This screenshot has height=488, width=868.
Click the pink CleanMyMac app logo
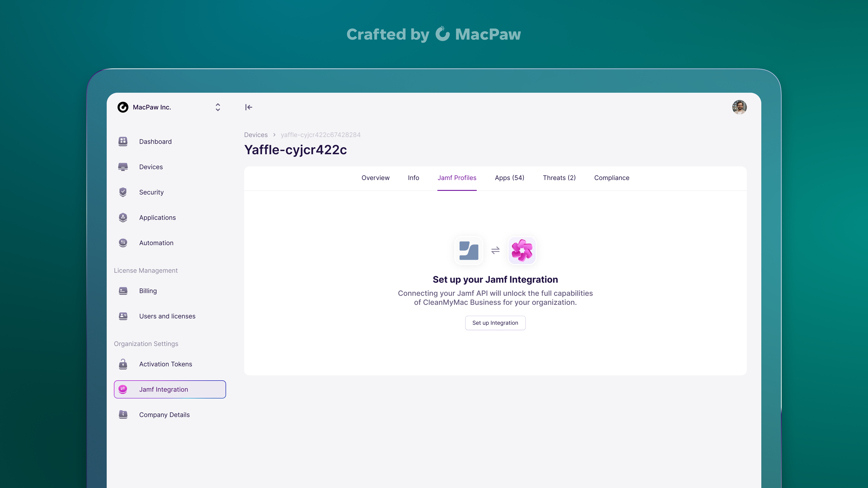click(522, 250)
